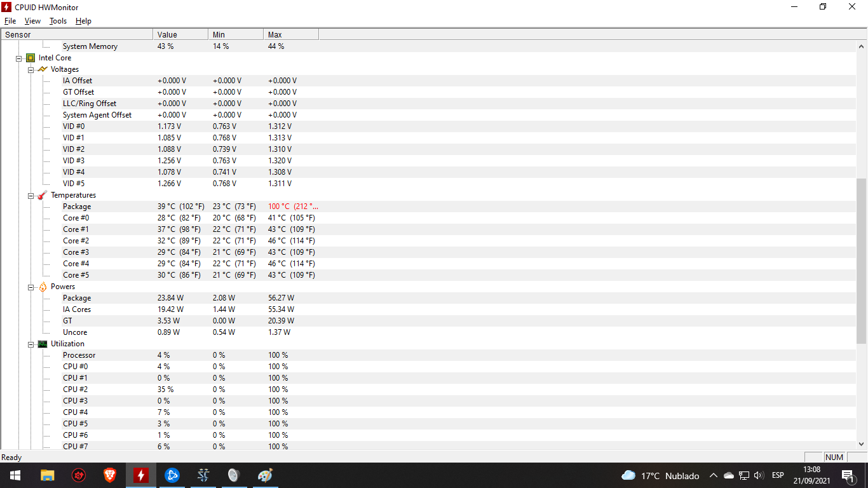
Task: Select the IA Offset sensor row
Action: pyautogui.click(x=78, y=81)
